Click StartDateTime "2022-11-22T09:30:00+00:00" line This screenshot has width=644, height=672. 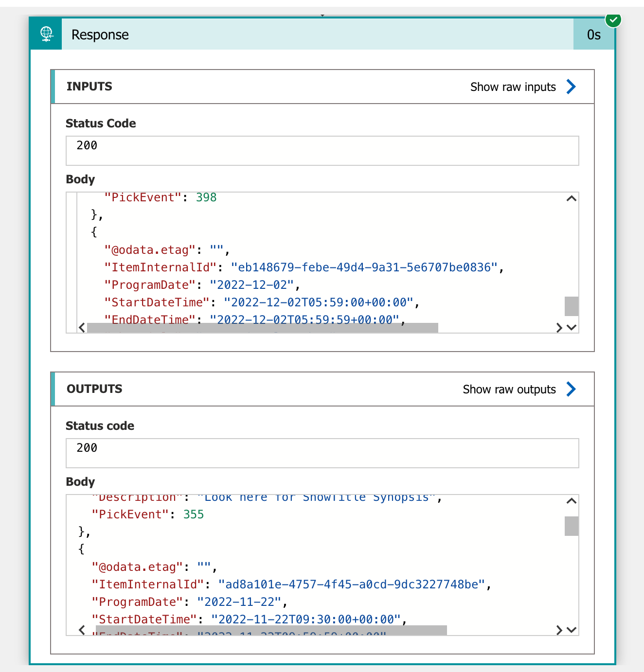point(249,619)
